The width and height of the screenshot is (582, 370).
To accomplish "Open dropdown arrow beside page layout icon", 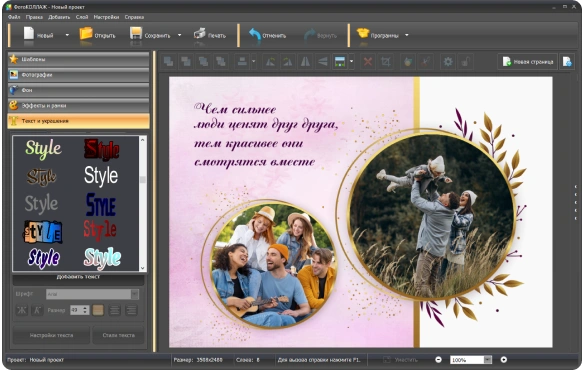I will [352, 61].
